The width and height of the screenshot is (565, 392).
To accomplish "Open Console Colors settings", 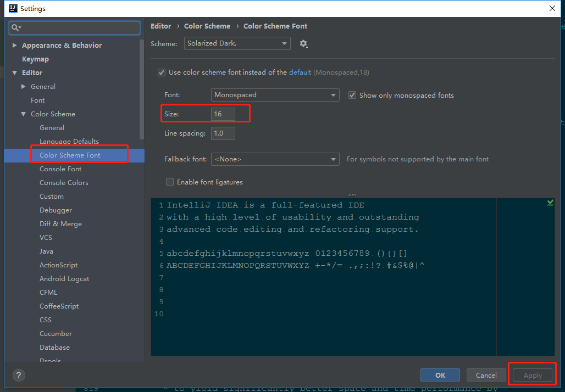I will pos(64,182).
